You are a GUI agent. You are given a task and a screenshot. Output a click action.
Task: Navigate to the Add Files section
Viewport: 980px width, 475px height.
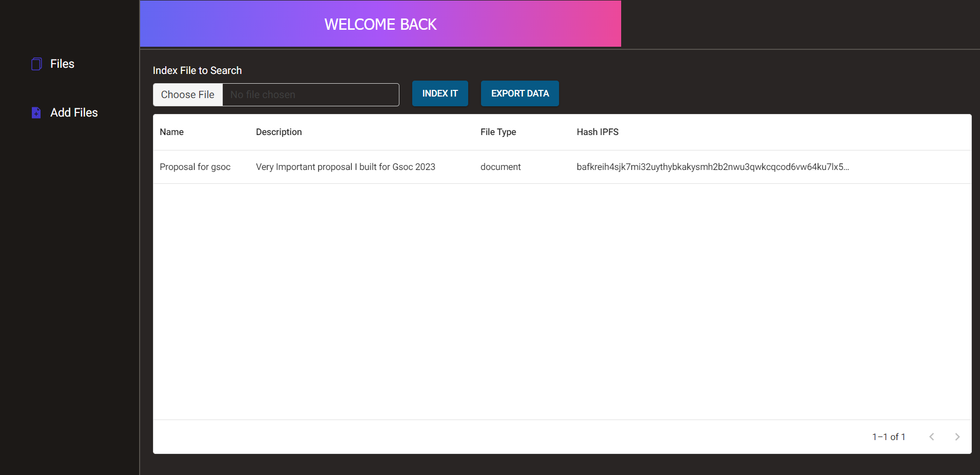74,112
